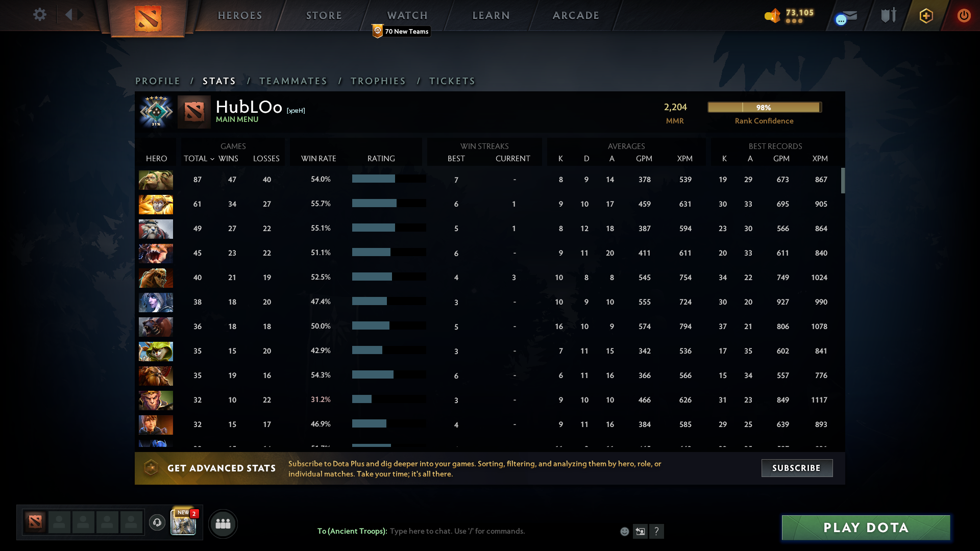
Task: Click the Dota 2 logo to return home
Action: 148,18
